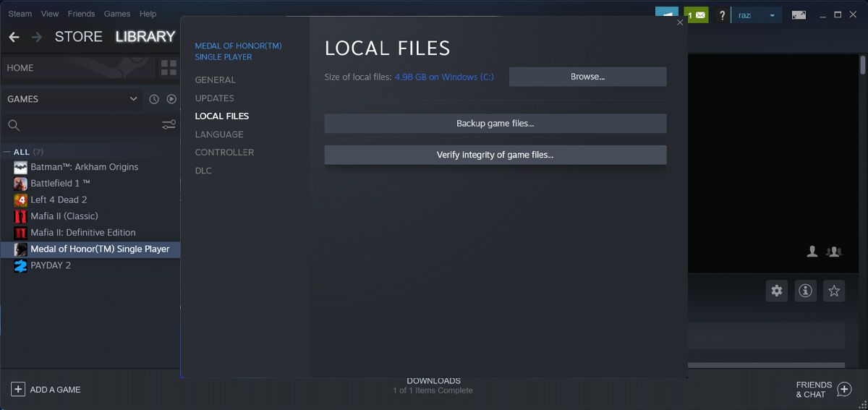The image size is (868, 410).
Task: Open Batman: Arkham Origins game icon
Action: [20, 167]
